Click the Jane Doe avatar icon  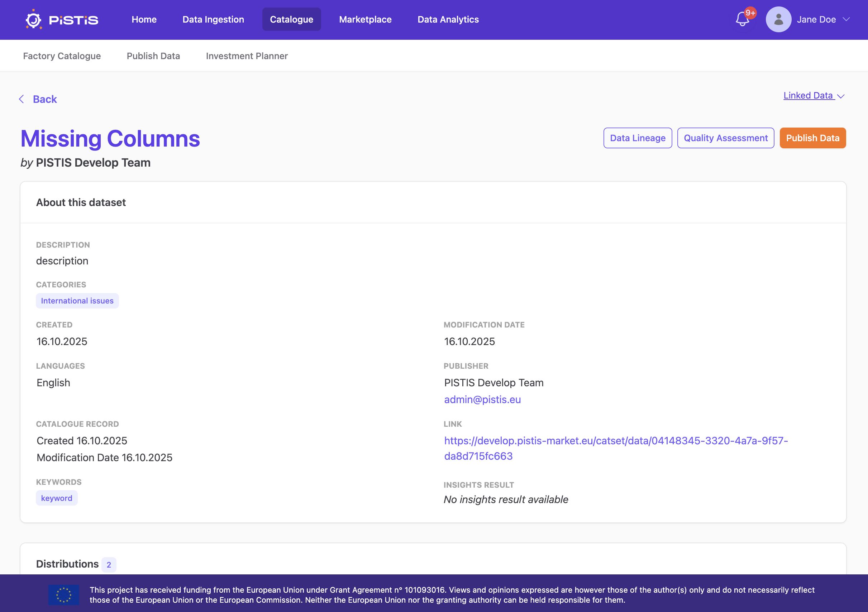point(778,19)
